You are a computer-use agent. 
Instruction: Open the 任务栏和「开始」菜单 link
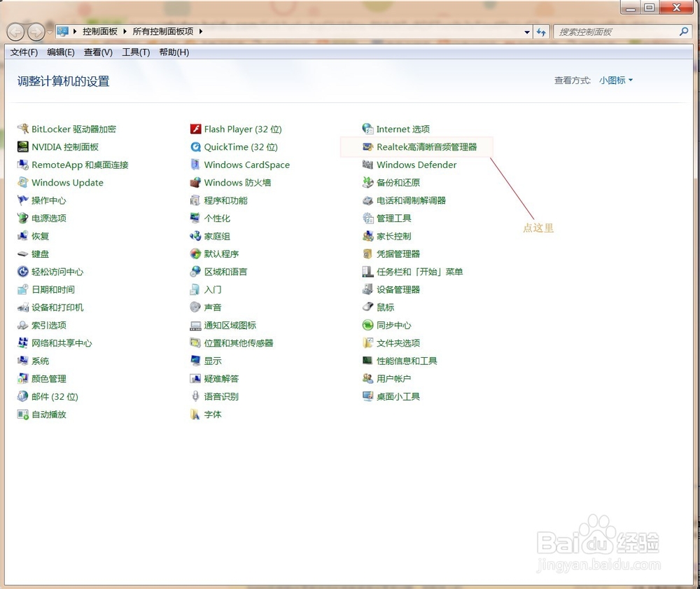pyautogui.click(x=419, y=272)
